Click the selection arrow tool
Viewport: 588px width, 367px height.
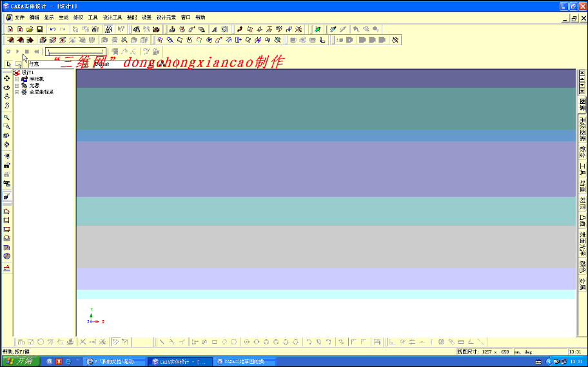coord(8,64)
